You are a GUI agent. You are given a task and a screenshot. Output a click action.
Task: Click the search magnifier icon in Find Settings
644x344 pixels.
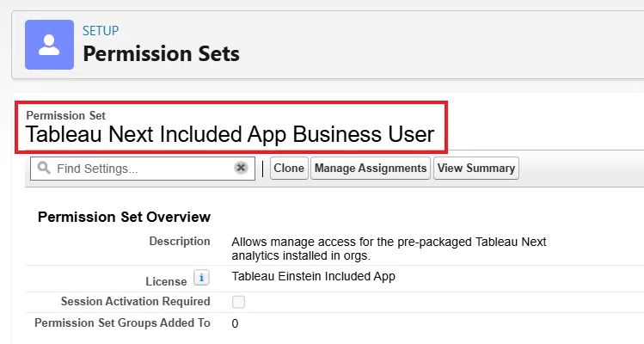coord(44,168)
